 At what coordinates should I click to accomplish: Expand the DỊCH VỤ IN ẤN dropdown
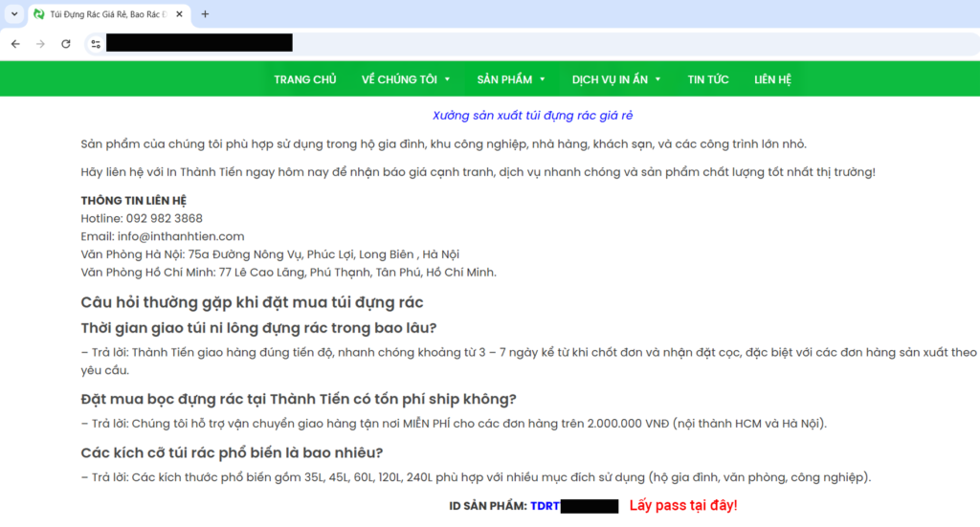click(616, 79)
